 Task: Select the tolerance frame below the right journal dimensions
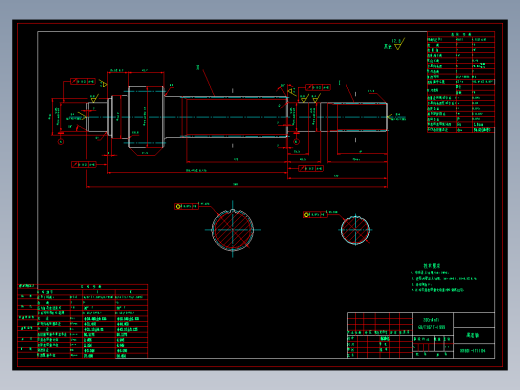click(x=311, y=169)
